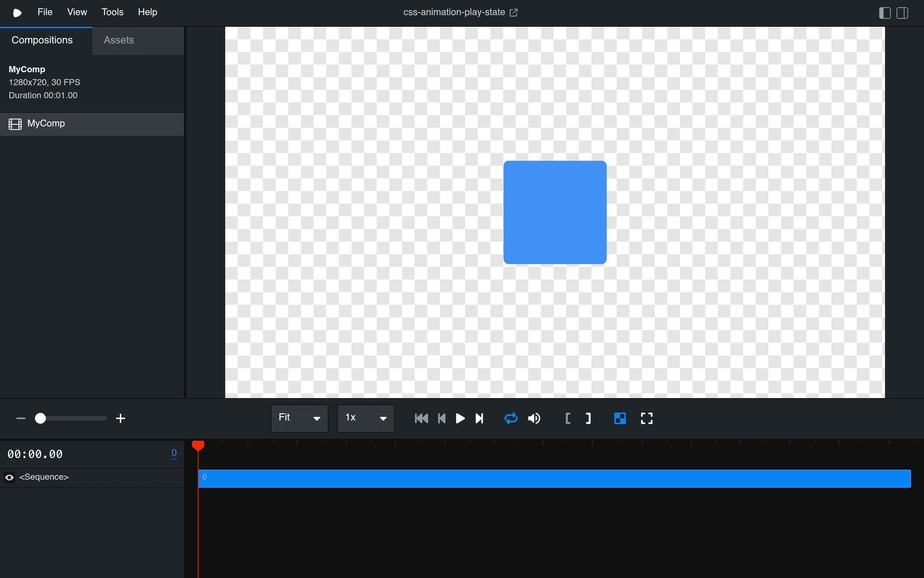Open the Tools menu
The height and width of the screenshot is (578, 924).
(x=112, y=12)
